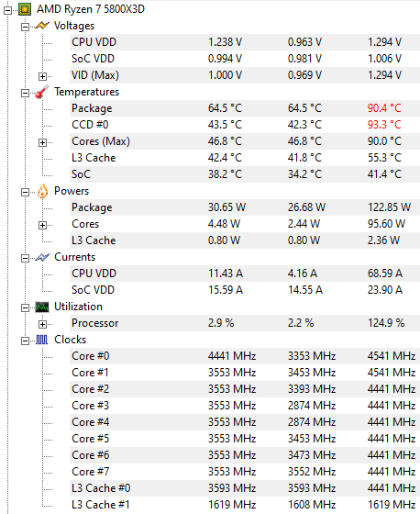420x514 pixels.
Task: Click the AMD Ryzen CPU chip icon
Action: pyautogui.click(x=25, y=9)
